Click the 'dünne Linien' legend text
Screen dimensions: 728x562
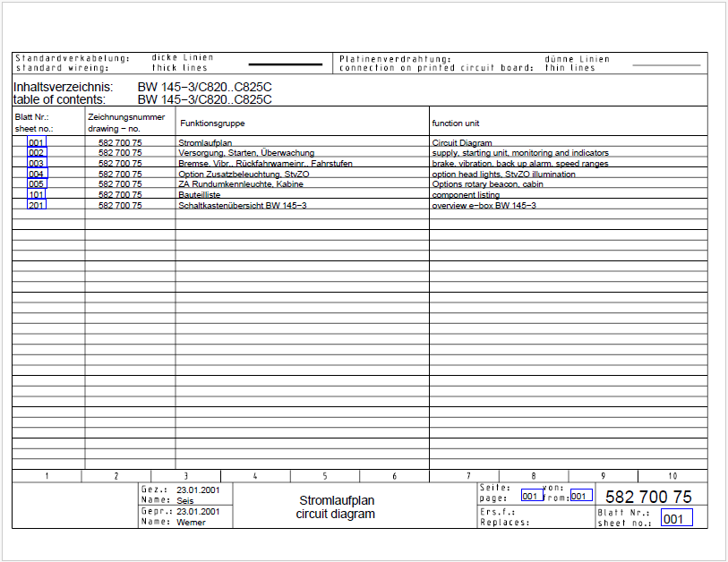coord(577,59)
